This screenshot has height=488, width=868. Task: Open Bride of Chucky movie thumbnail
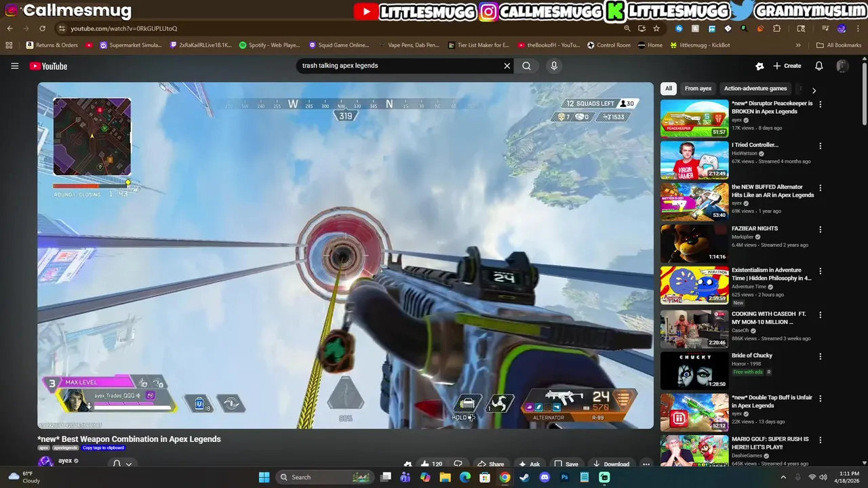pyautogui.click(x=694, y=370)
